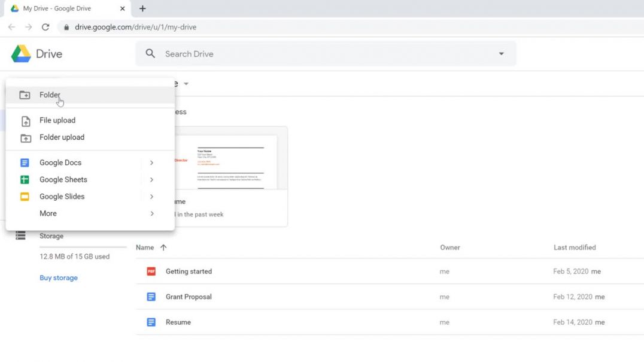644x362 pixels.
Task: Click the owner 'me' in the Getting started row
Action: [x=444, y=271]
